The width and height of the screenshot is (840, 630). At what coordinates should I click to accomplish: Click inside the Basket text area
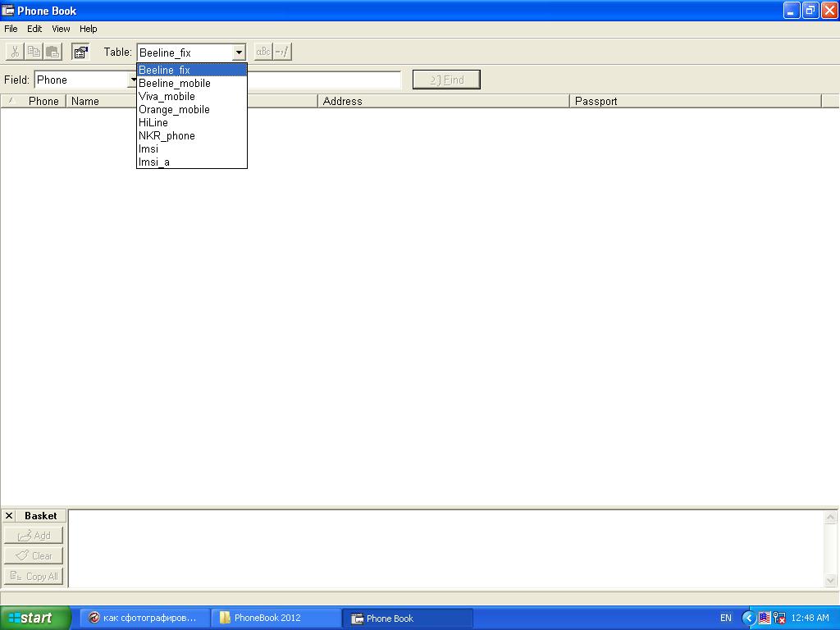tap(445, 549)
